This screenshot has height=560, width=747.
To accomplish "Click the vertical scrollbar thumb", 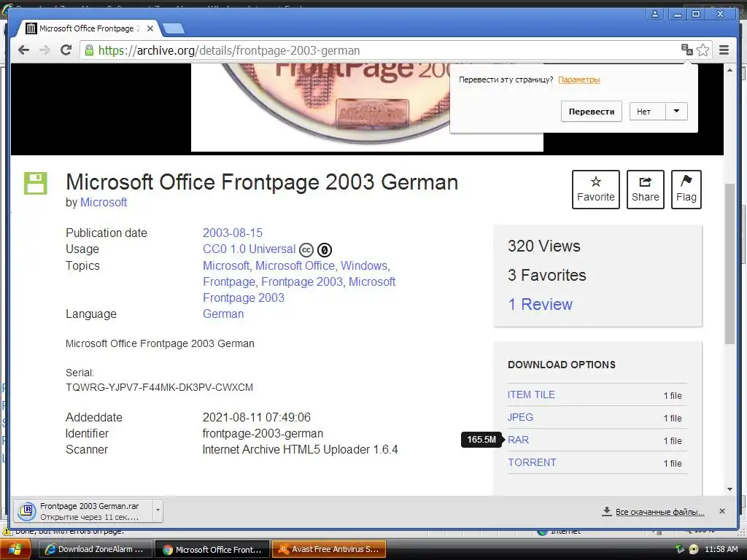I will tap(729, 263).
